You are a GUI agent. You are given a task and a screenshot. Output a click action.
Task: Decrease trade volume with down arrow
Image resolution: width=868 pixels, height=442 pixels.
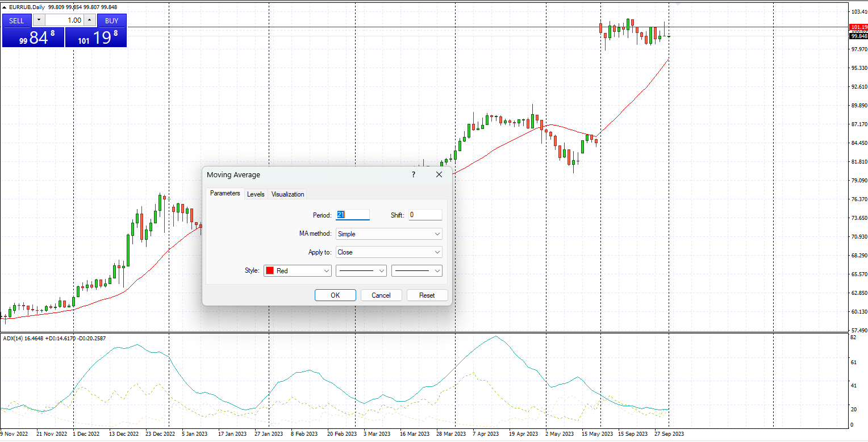38,20
